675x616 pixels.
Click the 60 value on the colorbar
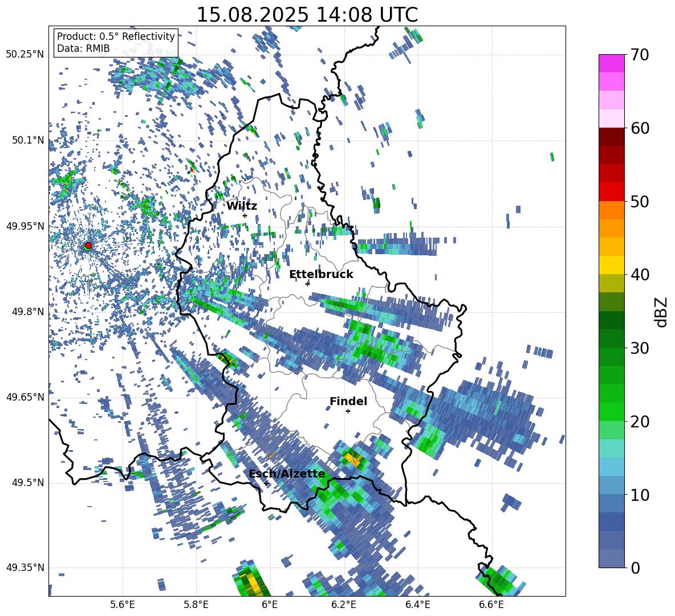pyautogui.click(x=640, y=128)
